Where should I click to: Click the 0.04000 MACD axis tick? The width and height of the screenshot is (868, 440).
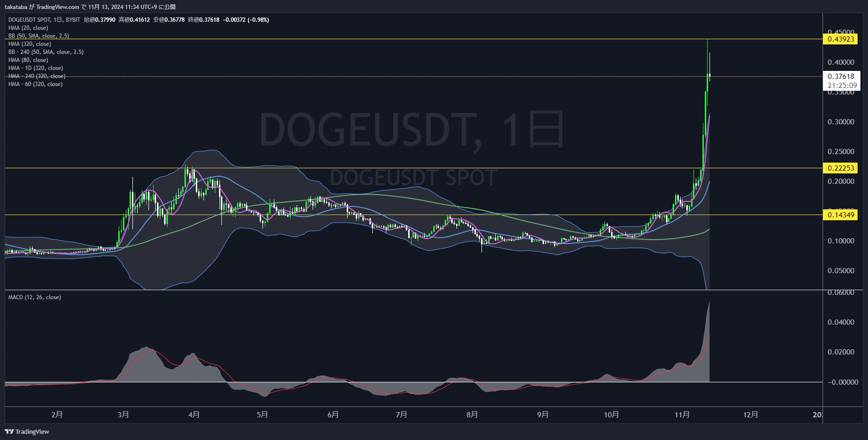point(841,322)
